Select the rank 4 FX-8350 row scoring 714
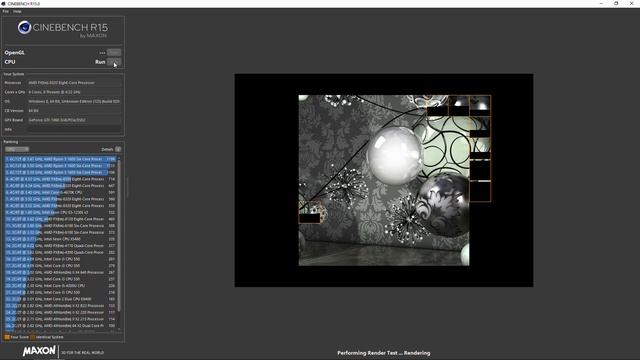The width and height of the screenshot is (640, 360). click(60, 179)
